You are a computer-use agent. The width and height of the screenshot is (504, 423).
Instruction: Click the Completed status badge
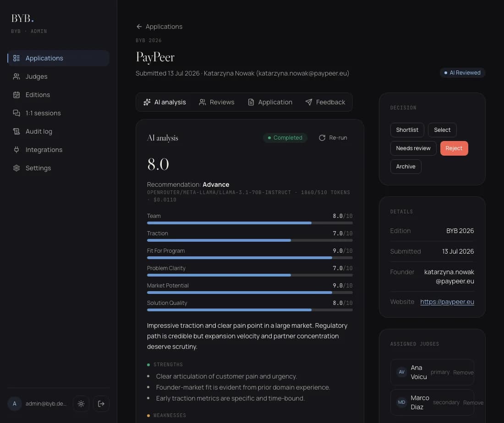285,138
